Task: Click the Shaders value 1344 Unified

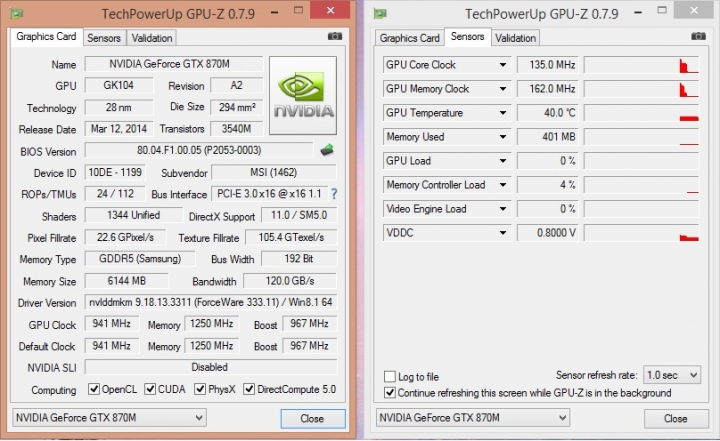Action: [134, 215]
